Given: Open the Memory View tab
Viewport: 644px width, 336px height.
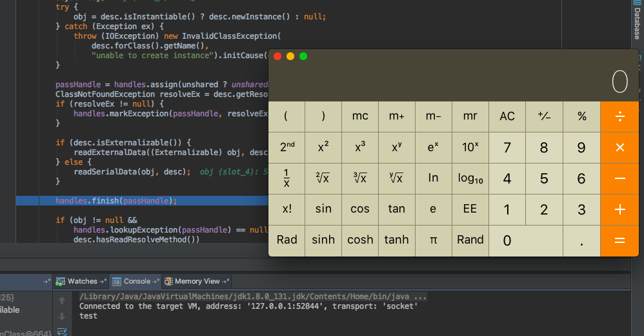Looking at the screenshot, I should [x=196, y=281].
